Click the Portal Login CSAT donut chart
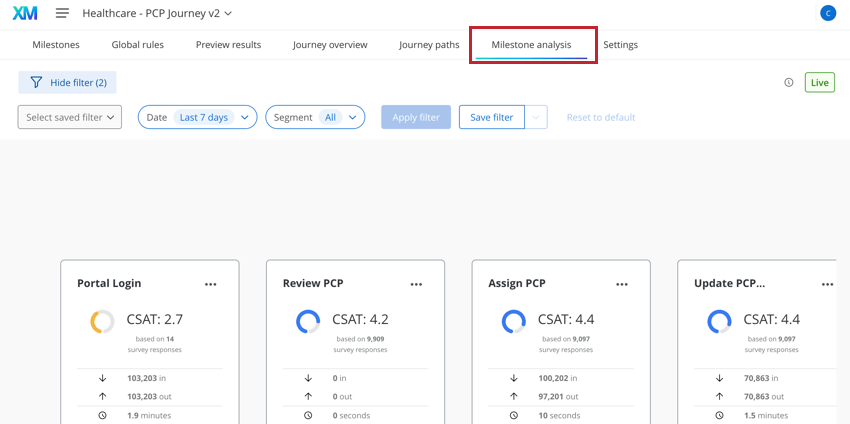This screenshot has width=850, height=424. (102, 322)
